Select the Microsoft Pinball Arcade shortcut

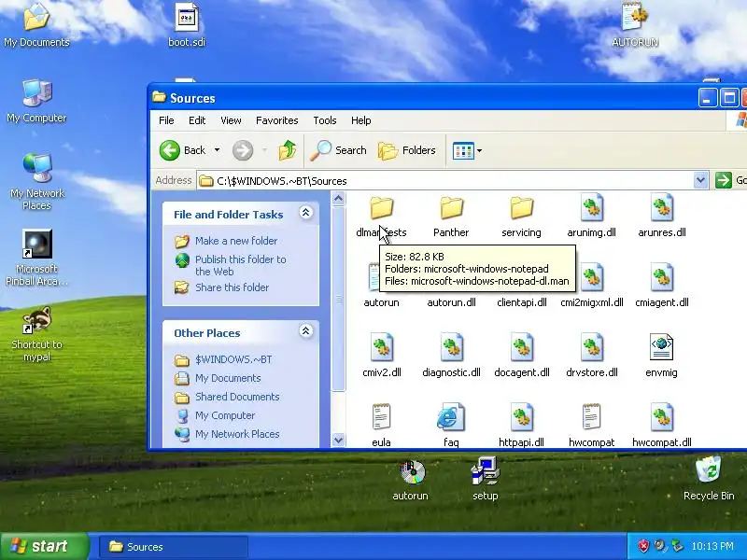click(x=36, y=258)
